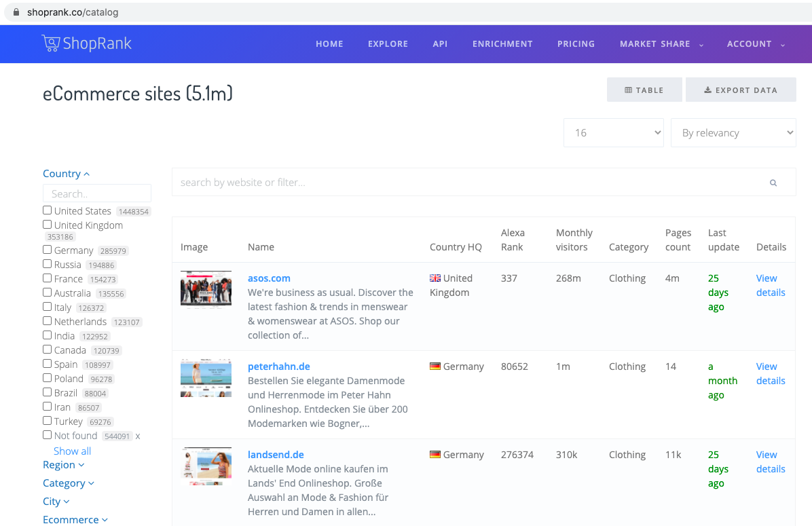Viewport: 812px width, 526px height.
Task: Check the Germany country filter
Action: pyautogui.click(x=47, y=250)
